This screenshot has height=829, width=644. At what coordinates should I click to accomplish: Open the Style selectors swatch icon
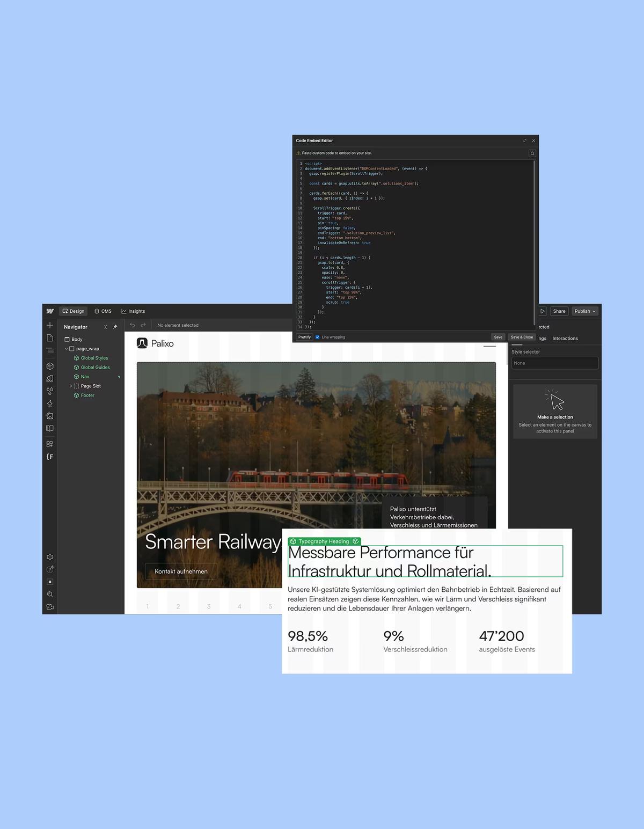click(x=50, y=378)
